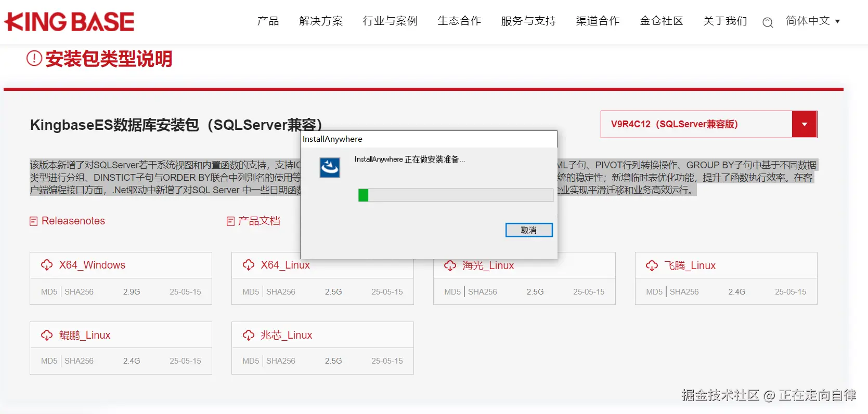
Task: Click MD5 for X64_Windows
Action: pyautogui.click(x=49, y=292)
